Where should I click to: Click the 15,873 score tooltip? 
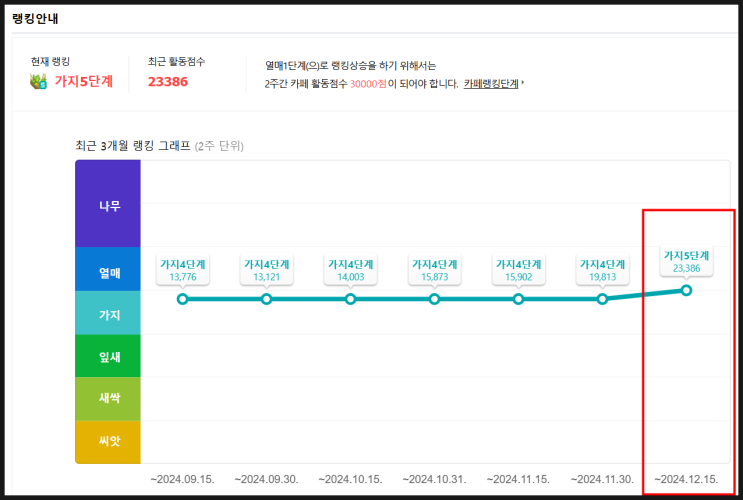pos(434,270)
